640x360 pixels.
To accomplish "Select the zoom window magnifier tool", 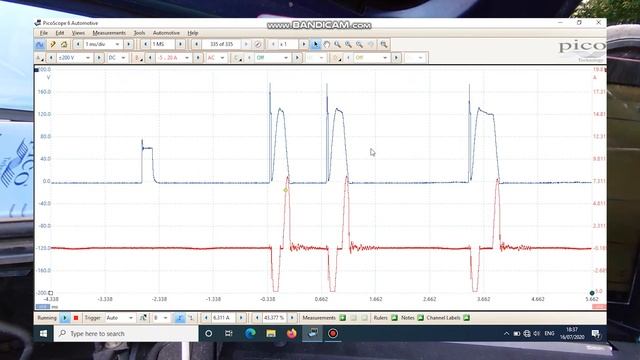I will (x=338, y=44).
